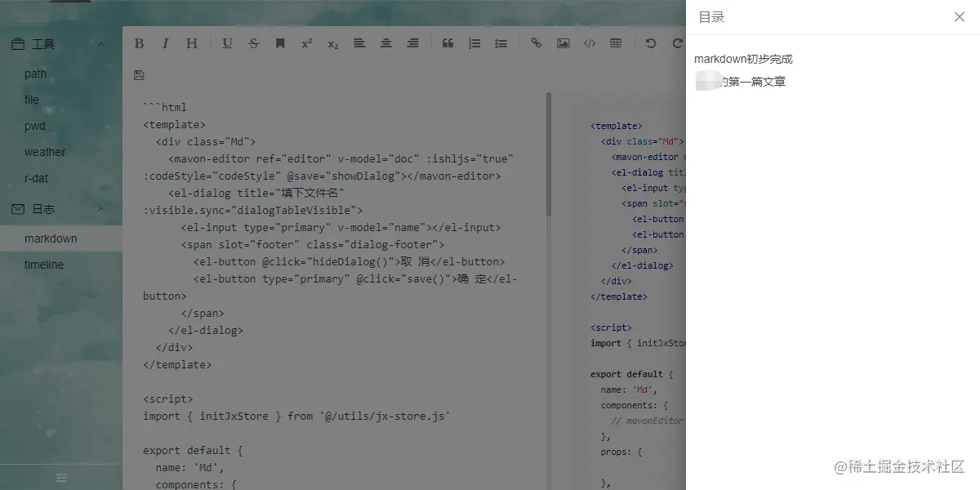
Task: Insert an ordered list
Action: 474,43
